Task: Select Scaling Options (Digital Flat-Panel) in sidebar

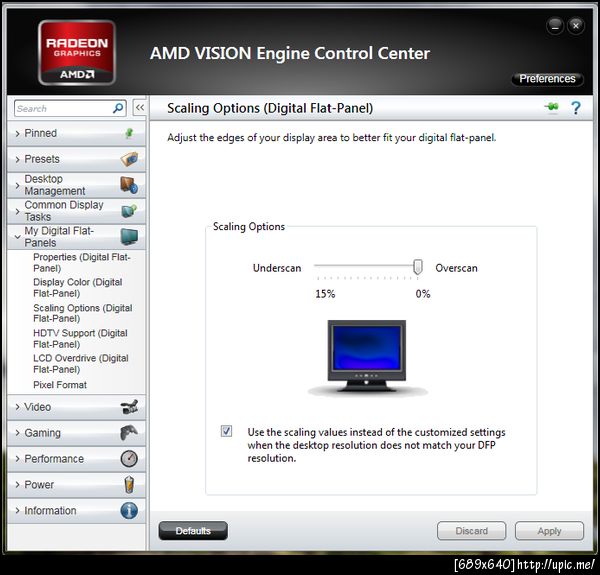Action: (83, 313)
